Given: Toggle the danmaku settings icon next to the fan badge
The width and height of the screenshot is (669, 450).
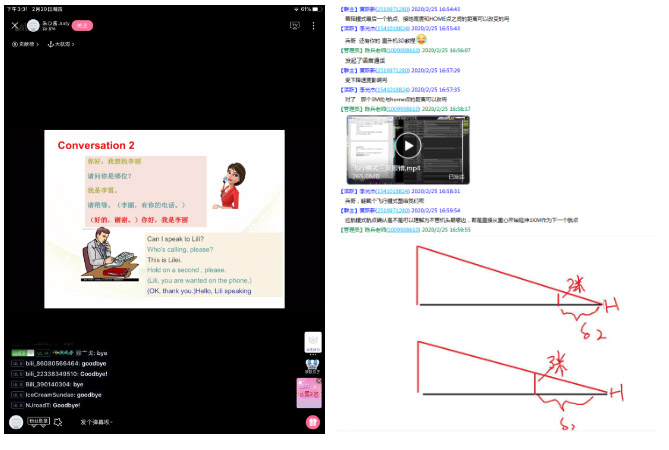Looking at the screenshot, I should coord(59,422).
